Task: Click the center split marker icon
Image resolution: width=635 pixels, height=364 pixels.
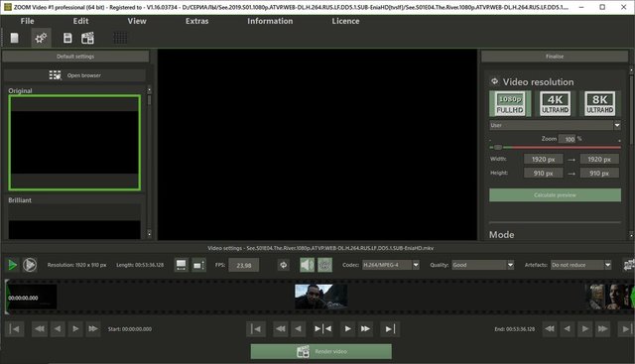Action: tap(322, 328)
